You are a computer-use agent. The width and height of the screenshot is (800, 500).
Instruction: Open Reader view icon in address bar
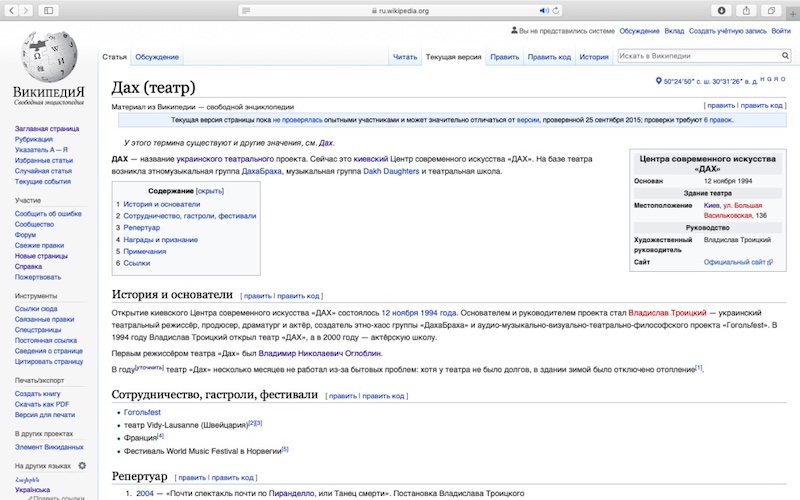pyautogui.click(x=246, y=10)
